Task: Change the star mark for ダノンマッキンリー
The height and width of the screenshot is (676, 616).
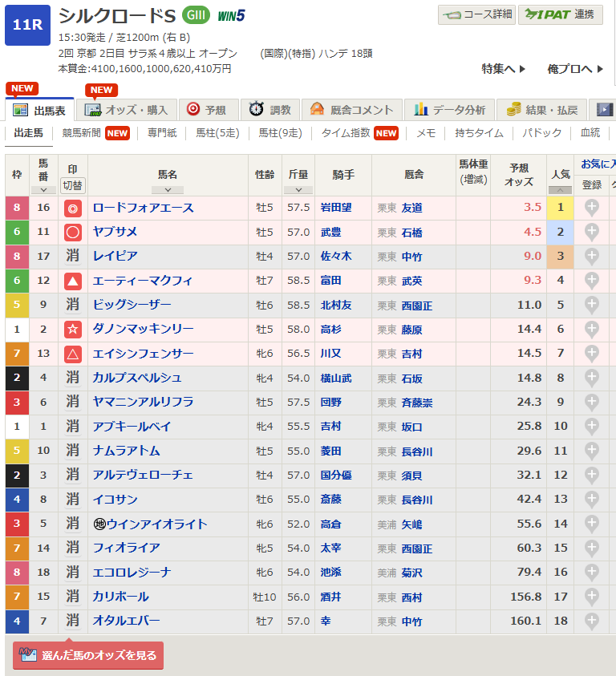Action: [x=72, y=330]
